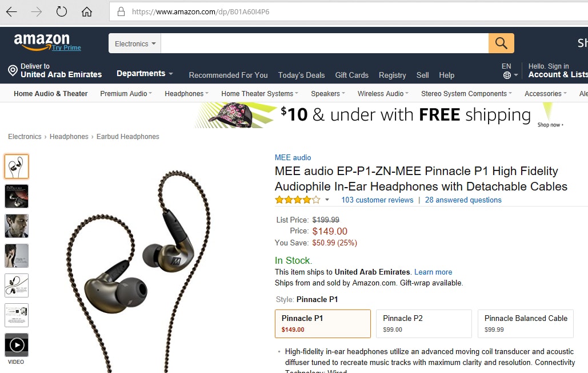Click the deliver-to location pin icon
The width and height of the screenshot is (588, 373).
(13, 70)
